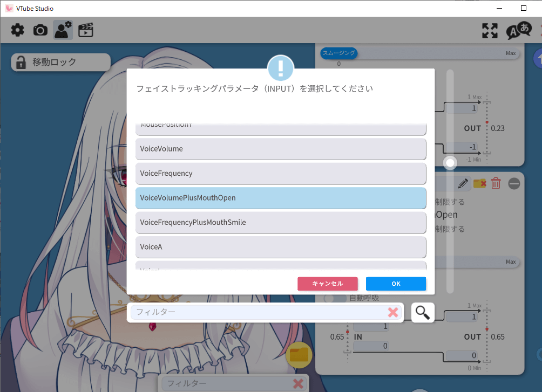Clear the dialog filter with red X
Viewport: 542px width, 392px height.
tap(393, 312)
